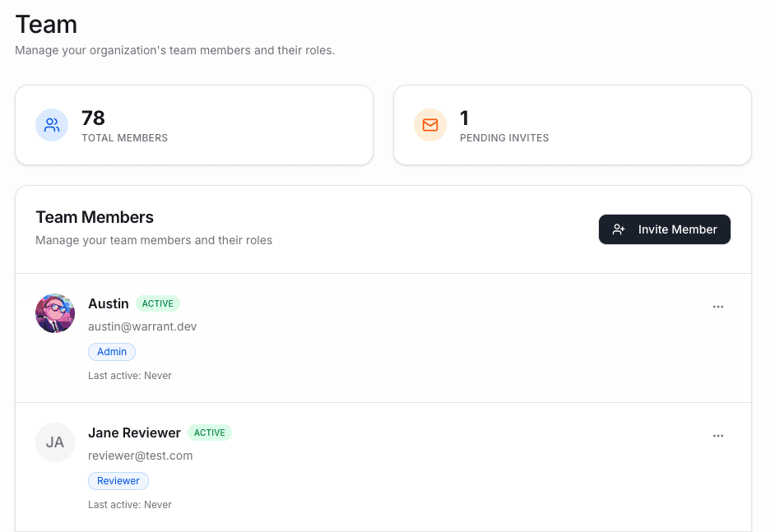
Task: Click Austin's Last active: Never label
Action: (129, 375)
